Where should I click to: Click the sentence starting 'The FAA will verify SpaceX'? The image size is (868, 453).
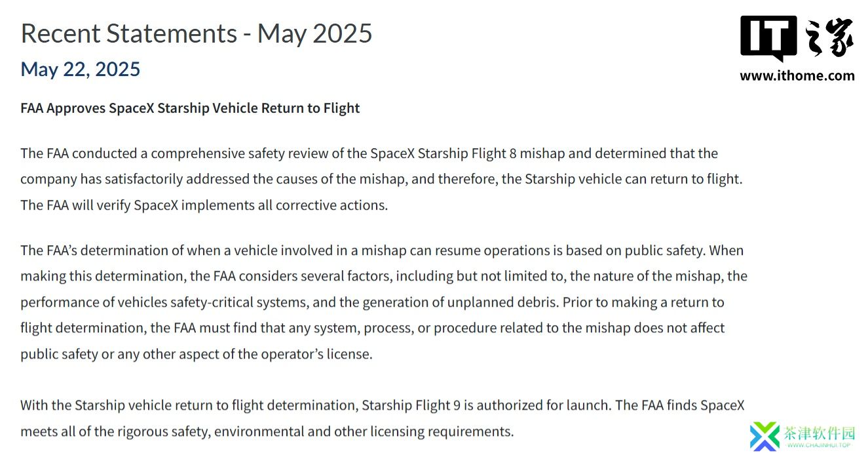click(x=204, y=205)
